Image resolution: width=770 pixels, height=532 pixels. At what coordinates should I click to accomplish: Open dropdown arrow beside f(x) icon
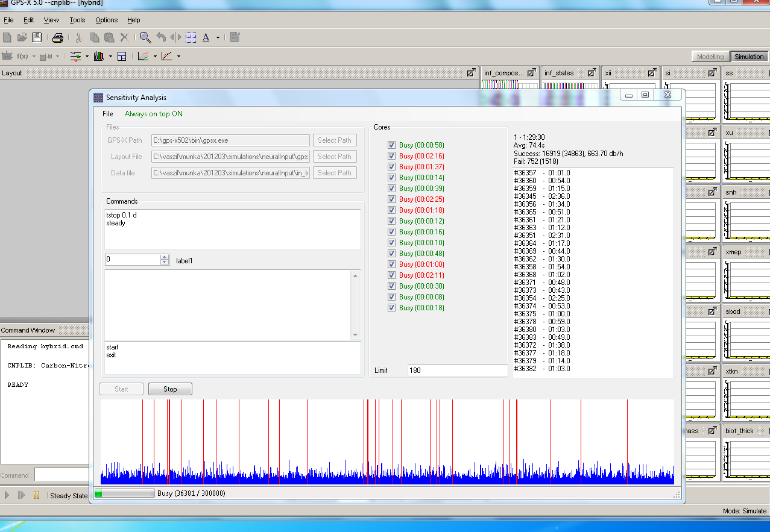click(x=34, y=57)
